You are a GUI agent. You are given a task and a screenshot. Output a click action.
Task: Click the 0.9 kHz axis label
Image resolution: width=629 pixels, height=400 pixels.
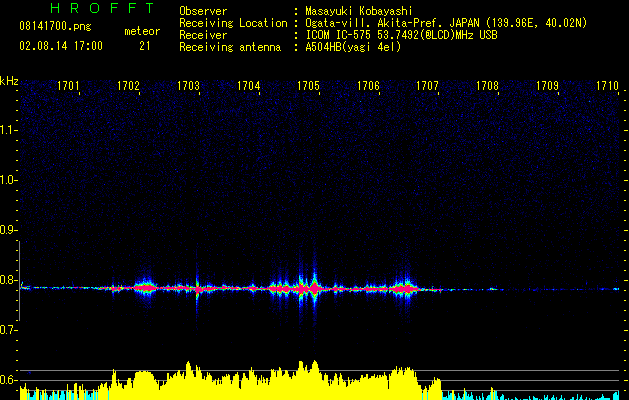point(7,230)
